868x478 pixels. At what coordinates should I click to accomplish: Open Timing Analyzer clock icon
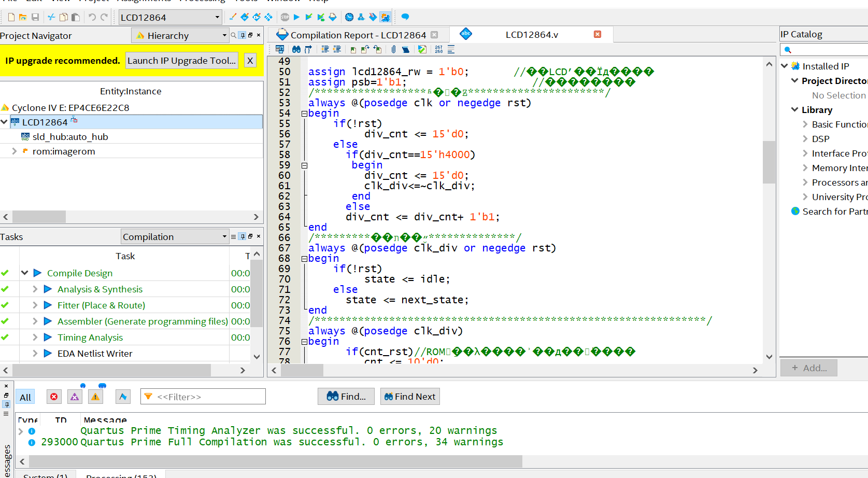[x=349, y=17]
